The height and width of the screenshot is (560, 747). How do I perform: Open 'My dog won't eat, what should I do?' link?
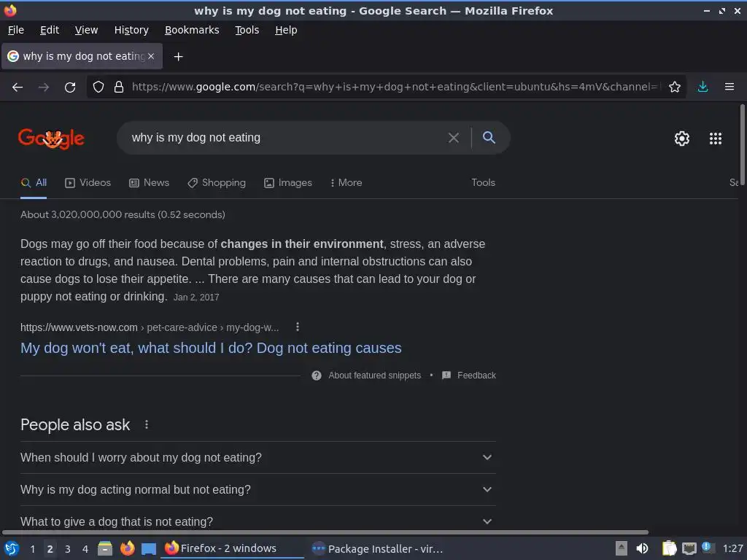pos(211,348)
